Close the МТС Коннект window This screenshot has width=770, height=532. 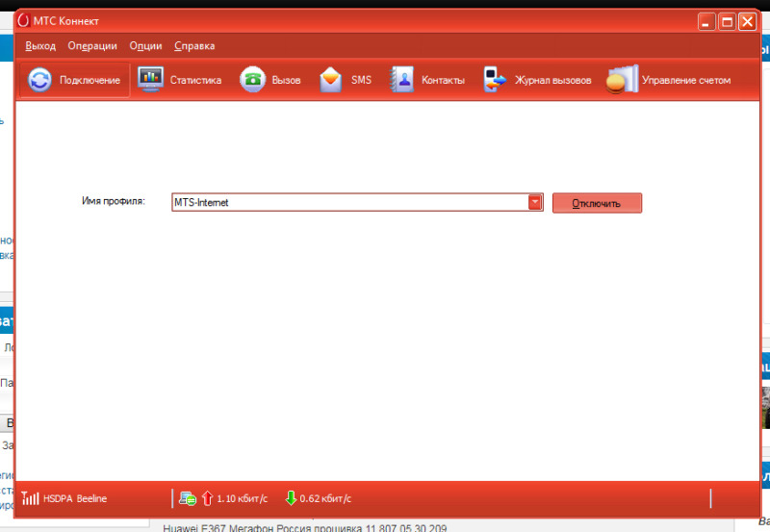click(x=748, y=21)
